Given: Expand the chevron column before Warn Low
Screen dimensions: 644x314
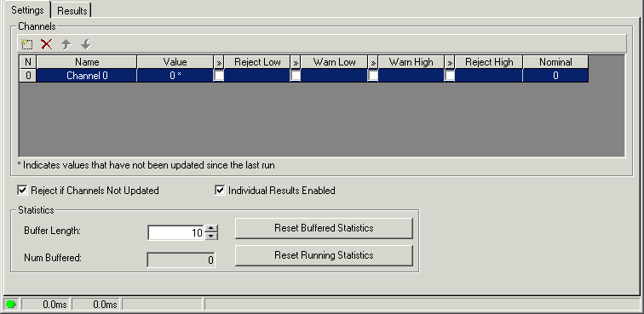Looking at the screenshot, I should coord(296,62).
